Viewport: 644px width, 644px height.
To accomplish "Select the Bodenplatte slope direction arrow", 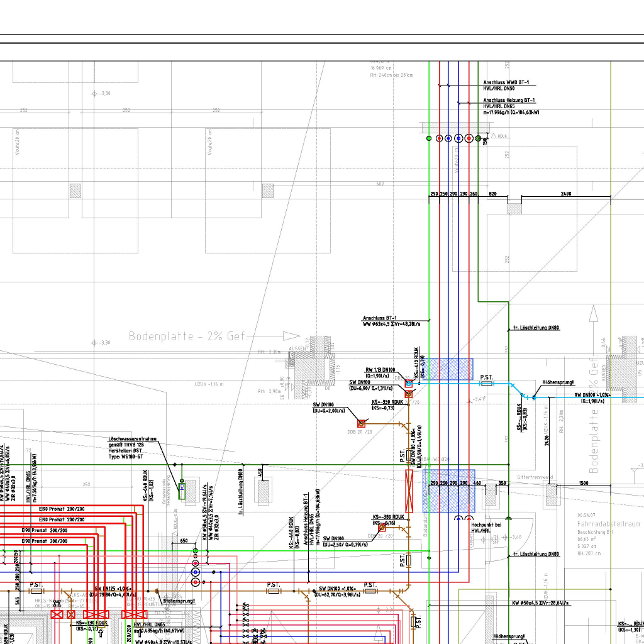I will [292, 336].
